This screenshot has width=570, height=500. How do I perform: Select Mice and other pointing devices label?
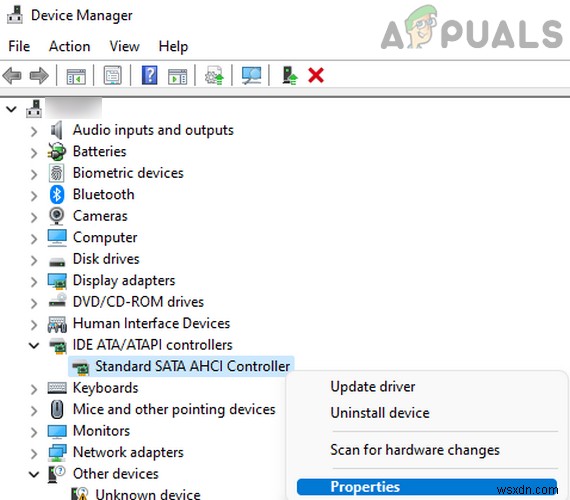[x=174, y=410]
